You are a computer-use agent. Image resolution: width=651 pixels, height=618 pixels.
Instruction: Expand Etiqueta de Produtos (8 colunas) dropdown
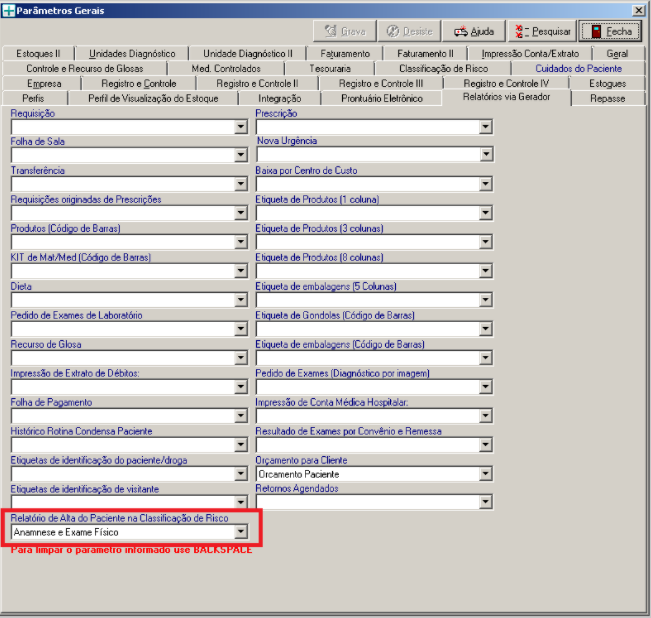pos(485,271)
